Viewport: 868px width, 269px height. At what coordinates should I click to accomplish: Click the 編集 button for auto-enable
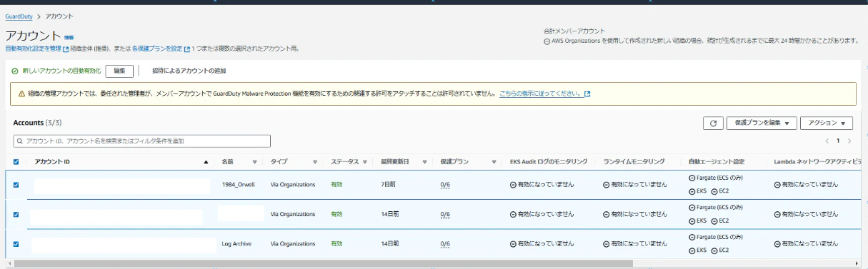(119, 71)
